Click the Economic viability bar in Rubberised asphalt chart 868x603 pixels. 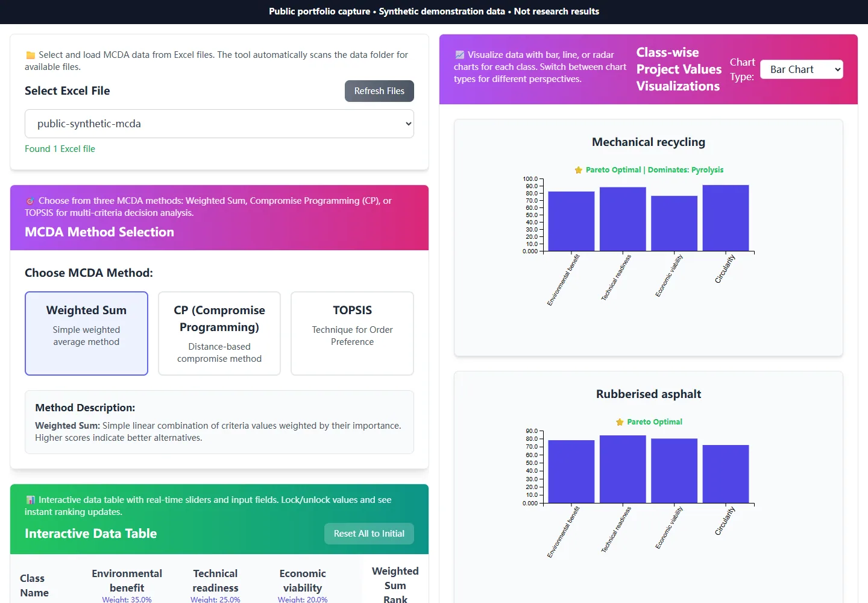[x=674, y=471]
